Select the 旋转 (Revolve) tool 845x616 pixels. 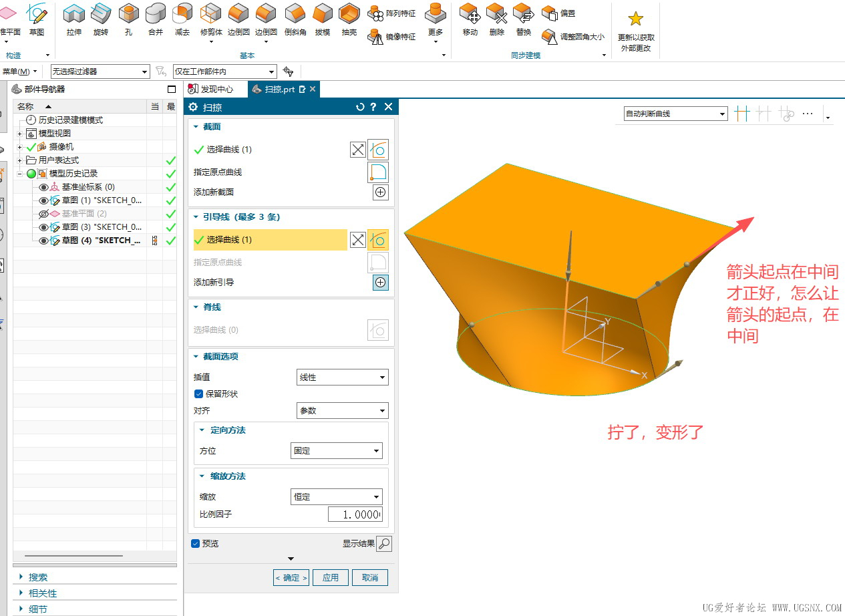[100, 19]
